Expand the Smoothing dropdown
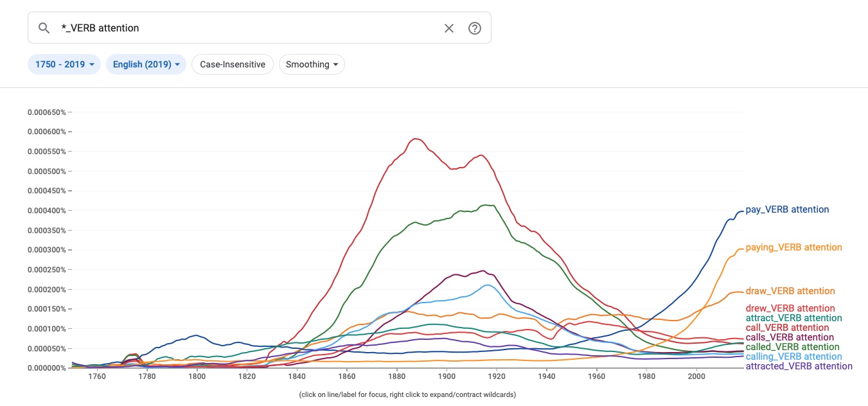The image size is (868, 406). click(x=312, y=64)
